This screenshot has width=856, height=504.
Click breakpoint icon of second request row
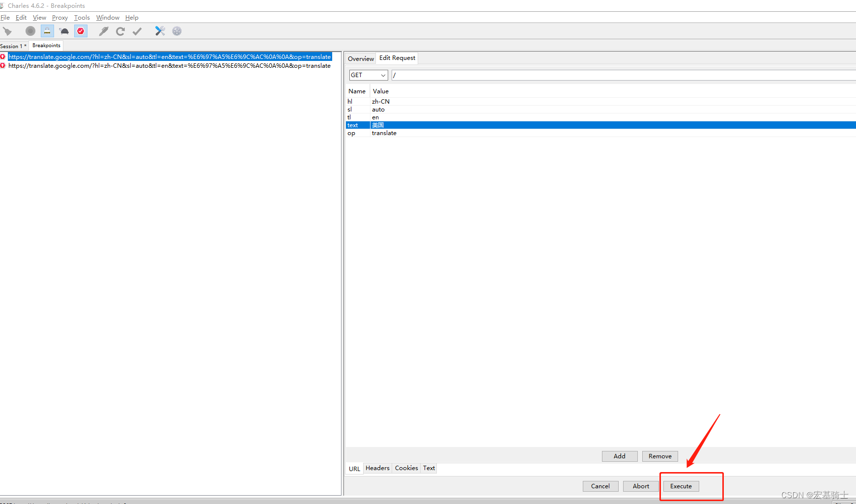(x=3, y=65)
